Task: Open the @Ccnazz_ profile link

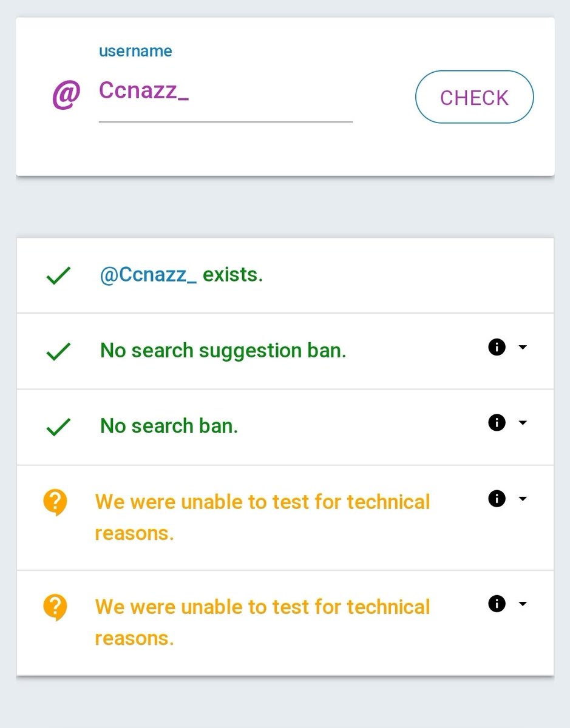Action: pos(148,275)
